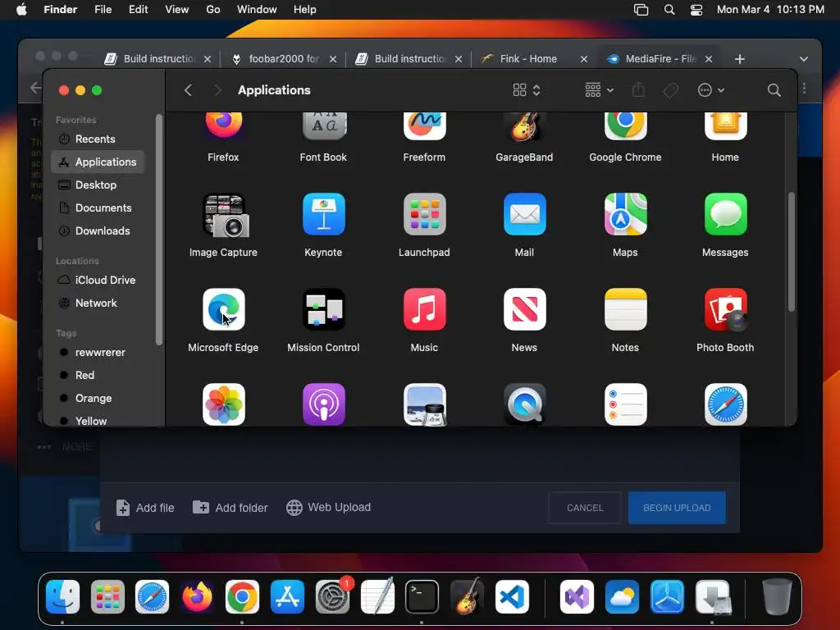Image resolution: width=840 pixels, height=630 pixels.
Task: Open App Store from the Dock
Action: pos(287,597)
